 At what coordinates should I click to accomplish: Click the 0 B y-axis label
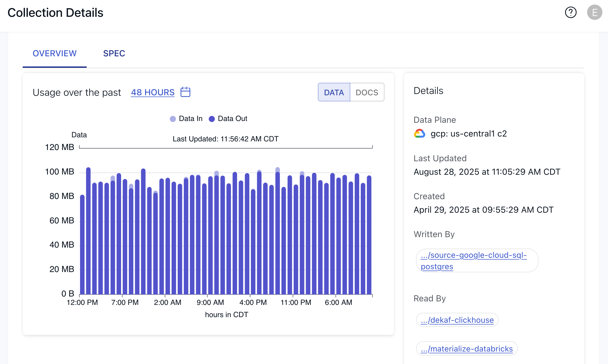68,294
